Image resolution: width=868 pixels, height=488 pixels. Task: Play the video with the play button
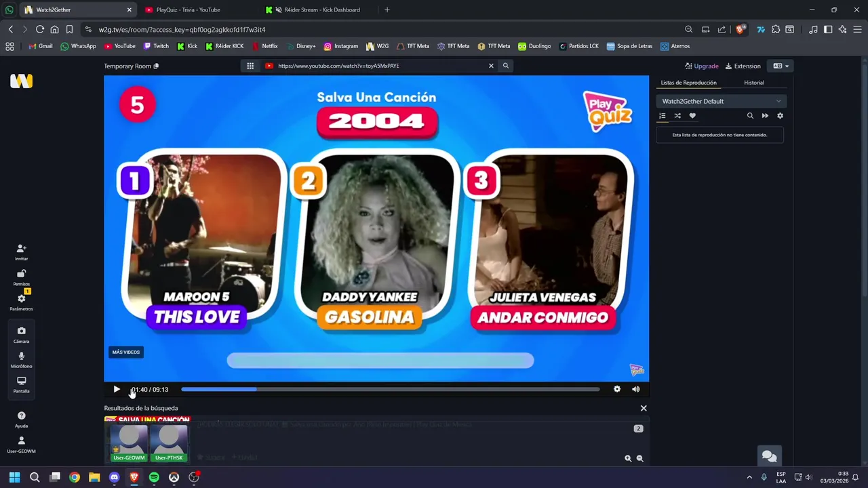pyautogui.click(x=117, y=389)
